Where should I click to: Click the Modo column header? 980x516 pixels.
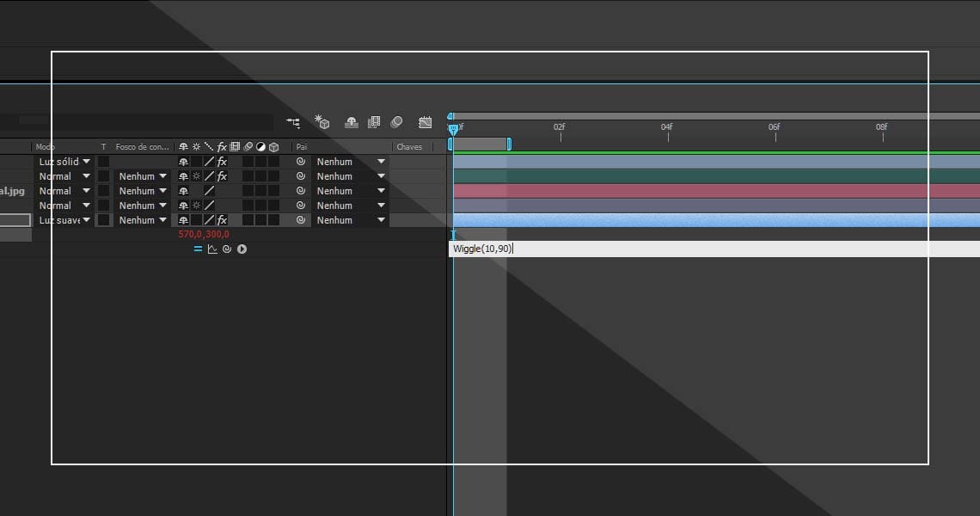46,147
